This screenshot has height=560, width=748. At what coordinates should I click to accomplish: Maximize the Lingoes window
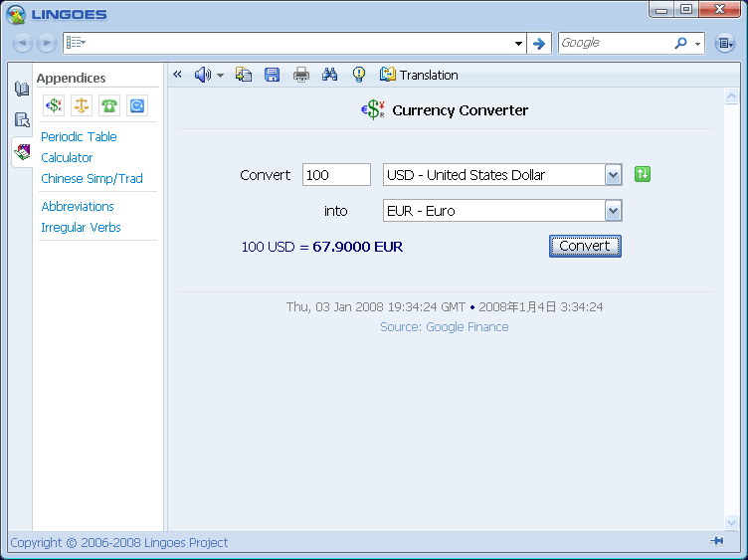coord(686,10)
